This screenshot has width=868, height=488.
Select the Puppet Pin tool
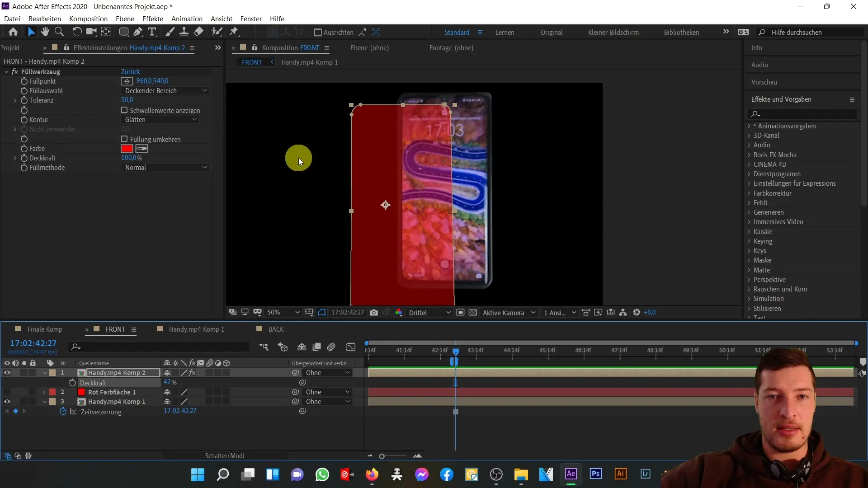pos(234,32)
